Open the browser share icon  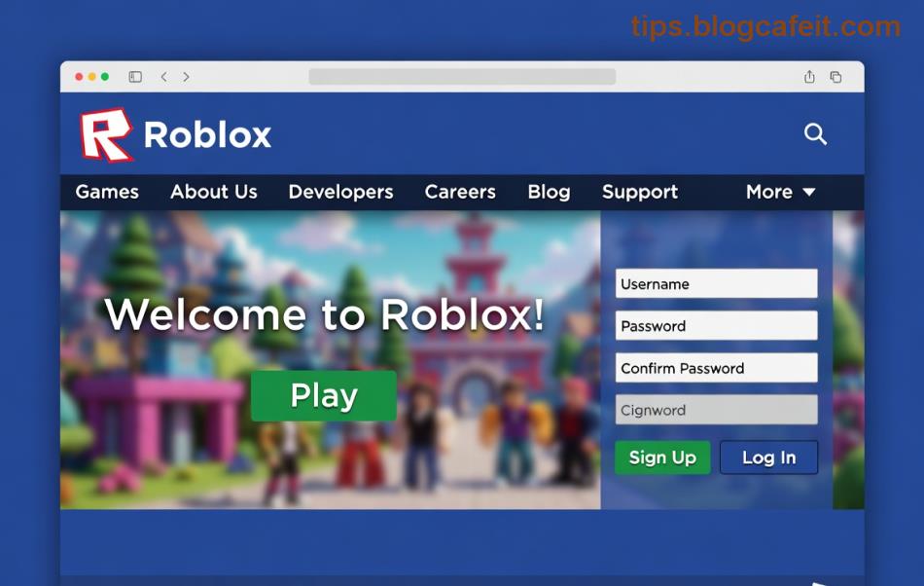click(808, 76)
